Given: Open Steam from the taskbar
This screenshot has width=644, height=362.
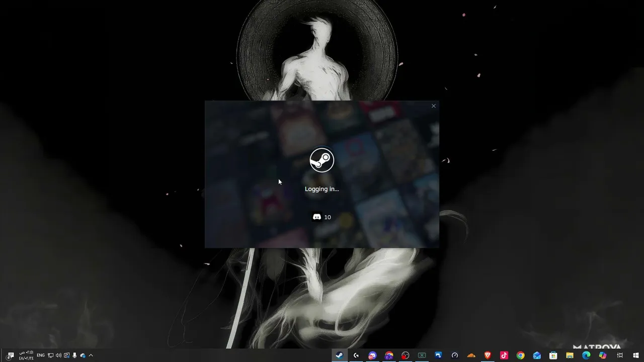Looking at the screenshot, I should tap(340, 355).
